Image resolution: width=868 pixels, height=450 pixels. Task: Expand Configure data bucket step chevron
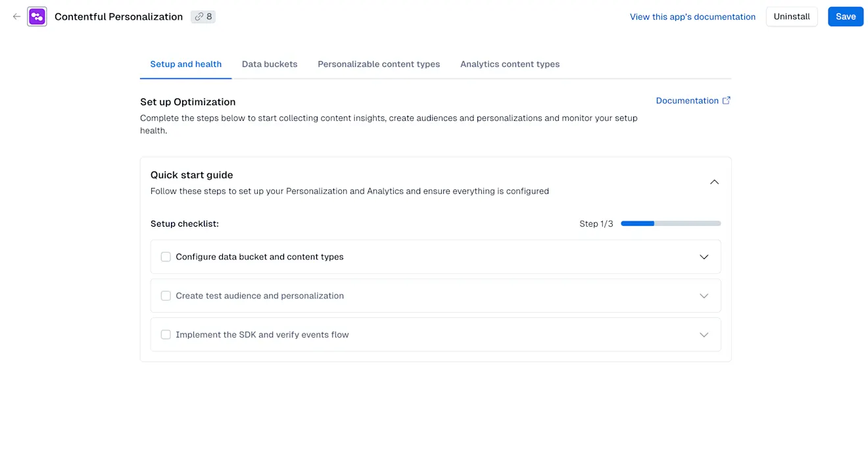(704, 257)
